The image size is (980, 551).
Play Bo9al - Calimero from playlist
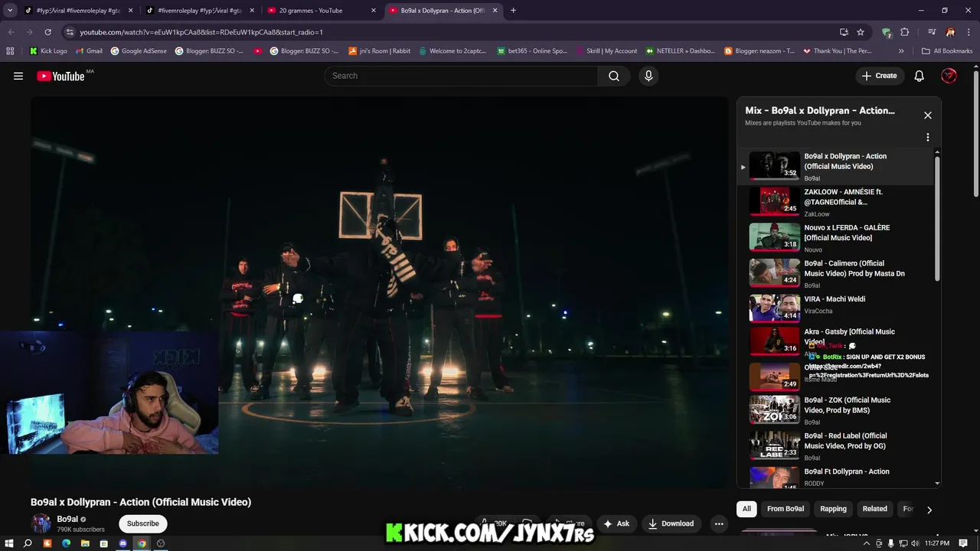[x=836, y=273]
